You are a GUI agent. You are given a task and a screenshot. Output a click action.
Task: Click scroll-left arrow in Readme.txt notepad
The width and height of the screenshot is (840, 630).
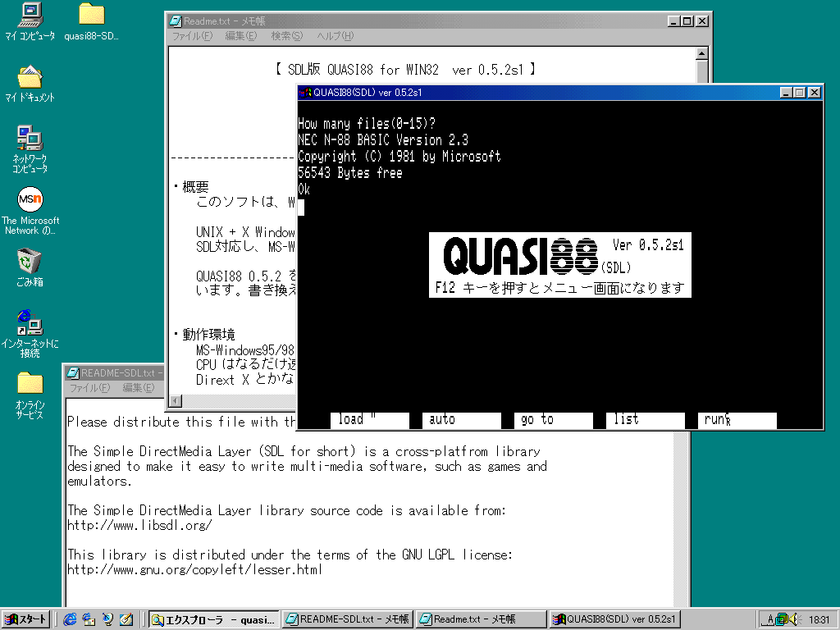pos(176,400)
